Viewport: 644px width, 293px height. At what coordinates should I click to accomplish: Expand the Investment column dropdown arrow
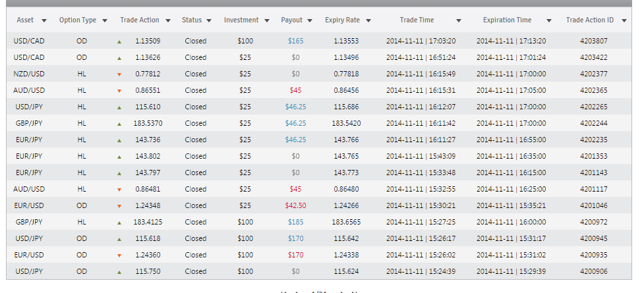tap(267, 20)
